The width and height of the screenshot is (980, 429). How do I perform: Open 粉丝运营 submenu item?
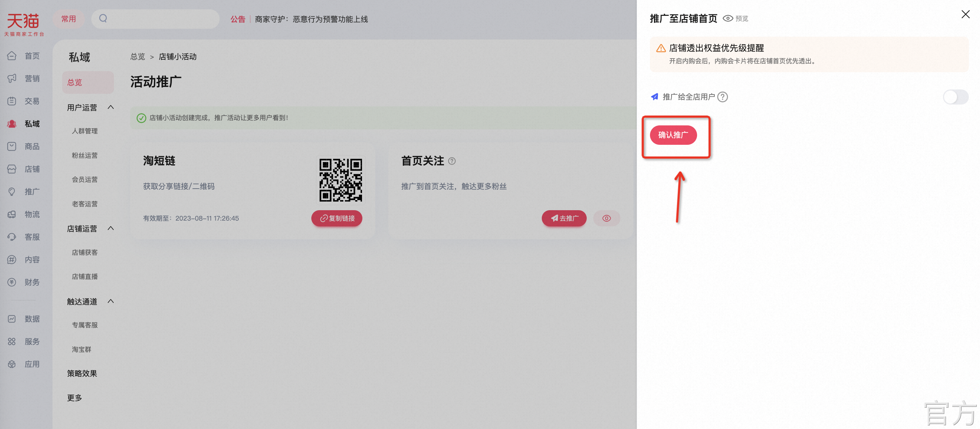(84, 155)
